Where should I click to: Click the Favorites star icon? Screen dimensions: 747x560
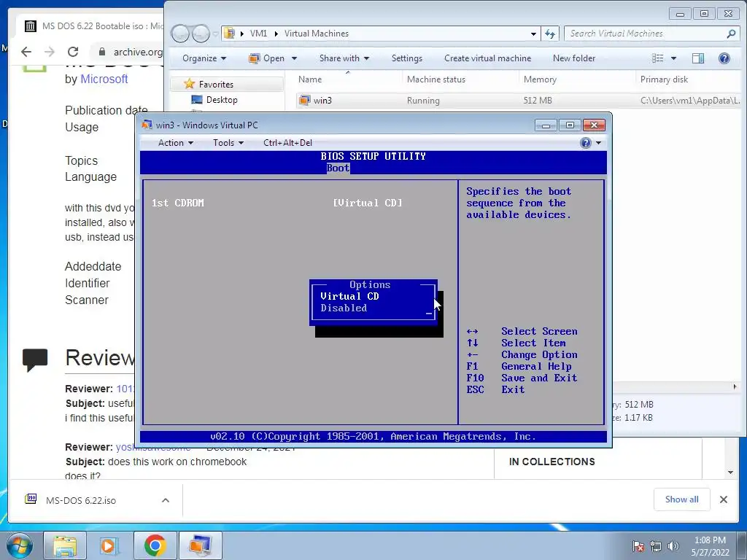[189, 84]
